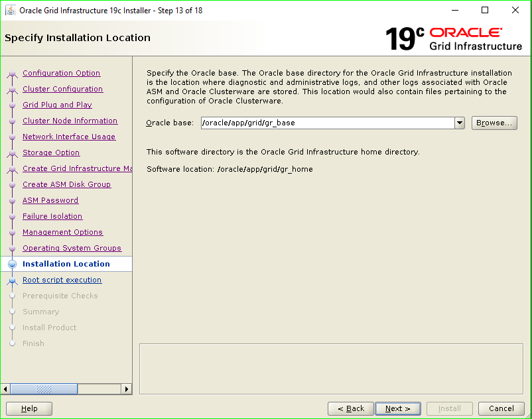This screenshot has height=419, width=532.
Task: Click the sidebar horizontal scrollbar thumb
Action: 44,389
